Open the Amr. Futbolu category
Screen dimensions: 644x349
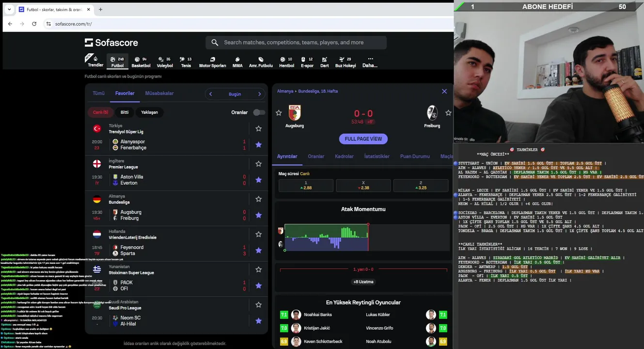coord(261,61)
